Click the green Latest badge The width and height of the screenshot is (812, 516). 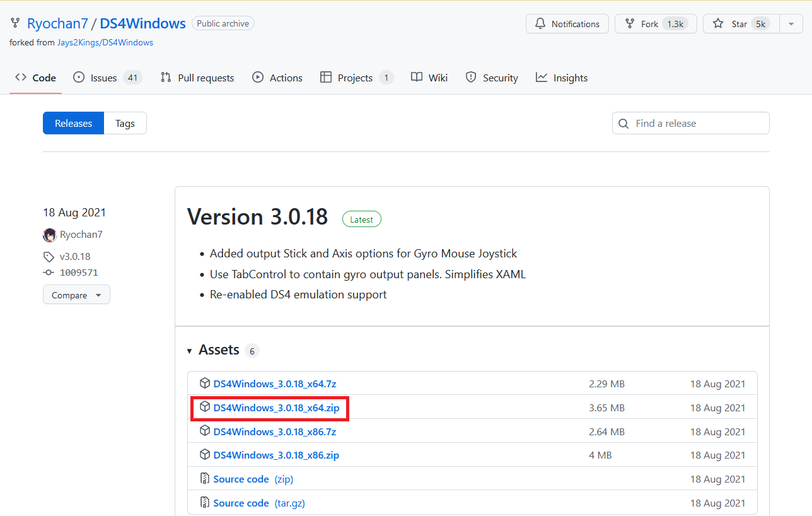click(362, 220)
